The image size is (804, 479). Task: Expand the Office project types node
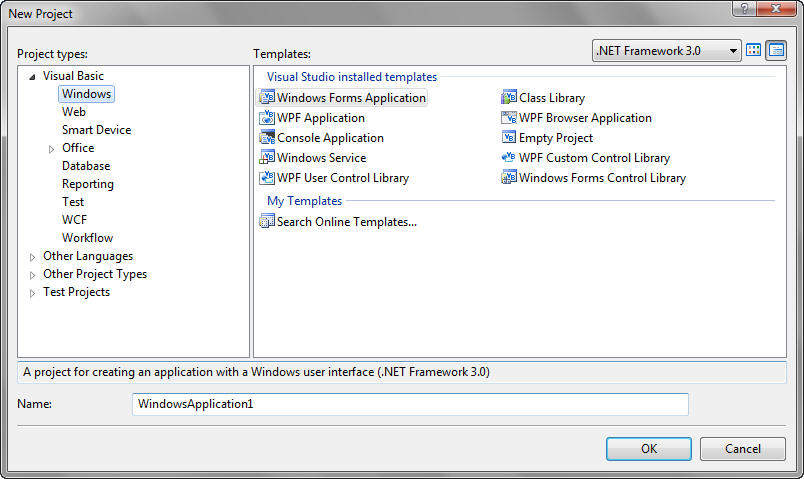[52, 148]
